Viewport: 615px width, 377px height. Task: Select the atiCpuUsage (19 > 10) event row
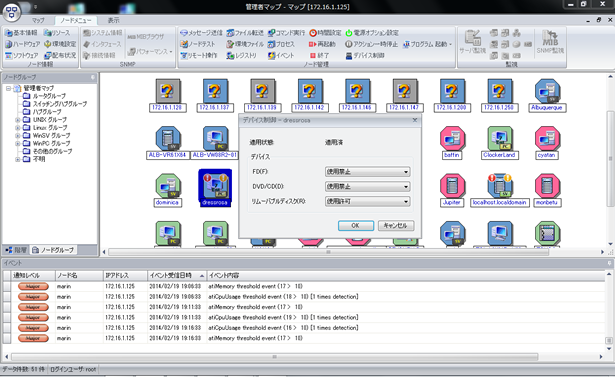304,317
